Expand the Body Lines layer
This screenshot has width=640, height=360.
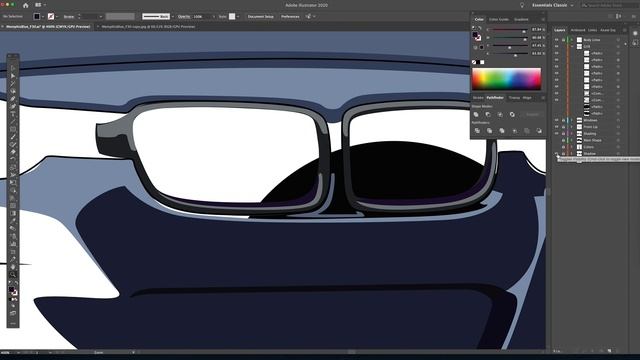click(572, 40)
